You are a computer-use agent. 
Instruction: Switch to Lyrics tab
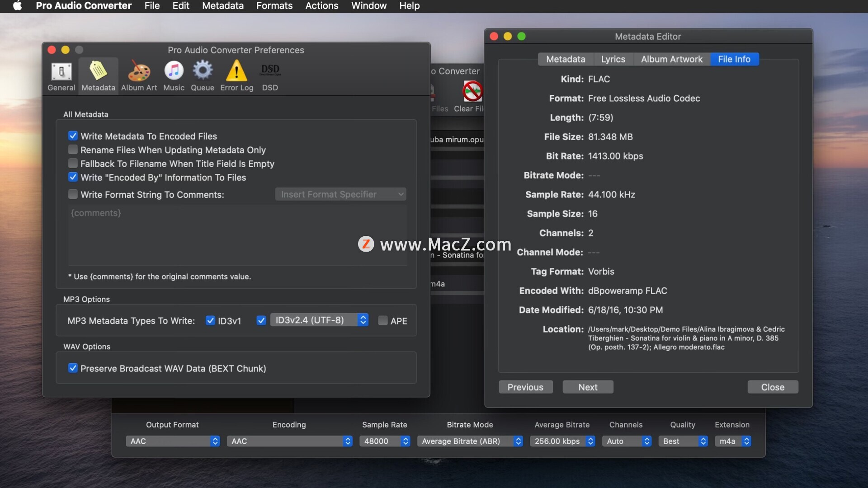(x=613, y=59)
